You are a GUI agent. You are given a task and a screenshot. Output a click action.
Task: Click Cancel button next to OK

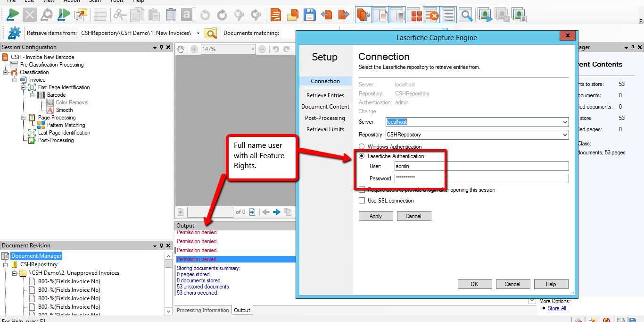pos(512,284)
